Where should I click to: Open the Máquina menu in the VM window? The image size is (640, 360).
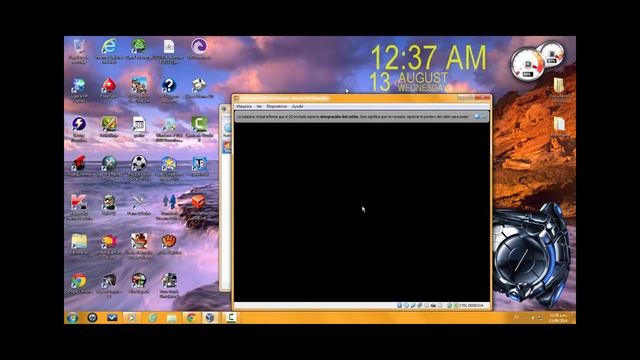coord(244,107)
